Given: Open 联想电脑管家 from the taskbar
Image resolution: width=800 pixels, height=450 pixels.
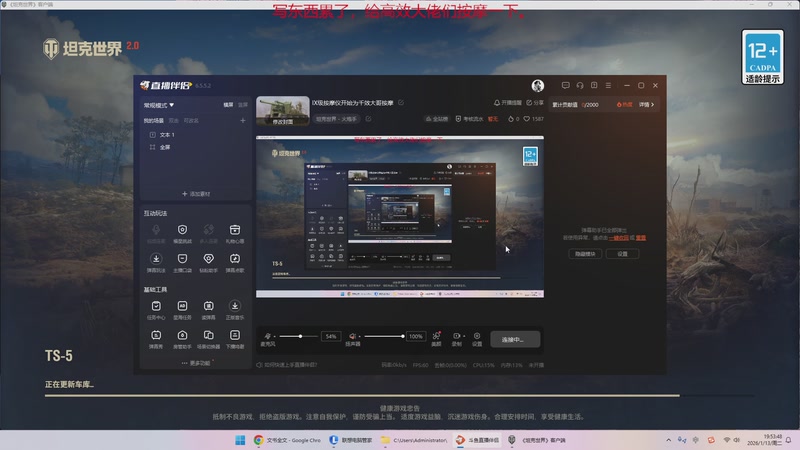Looking at the screenshot, I should [x=351, y=440].
